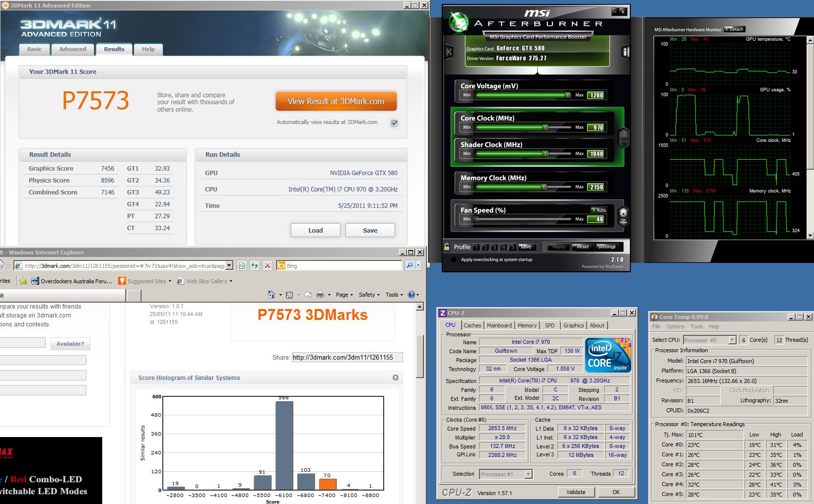Open the Afterburner information (i) button
The height and width of the screenshot is (504, 814).
(x=625, y=52)
